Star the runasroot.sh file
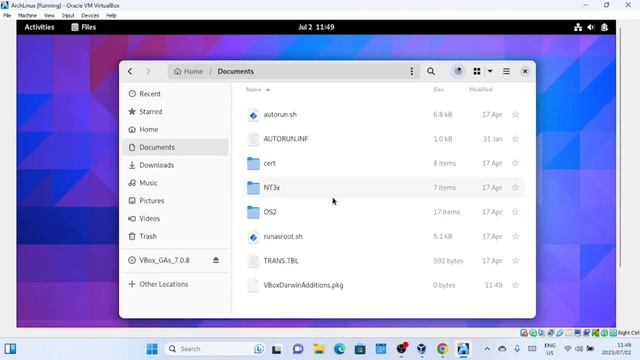Viewport: 640px width, 360px height. [x=515, y=236]
